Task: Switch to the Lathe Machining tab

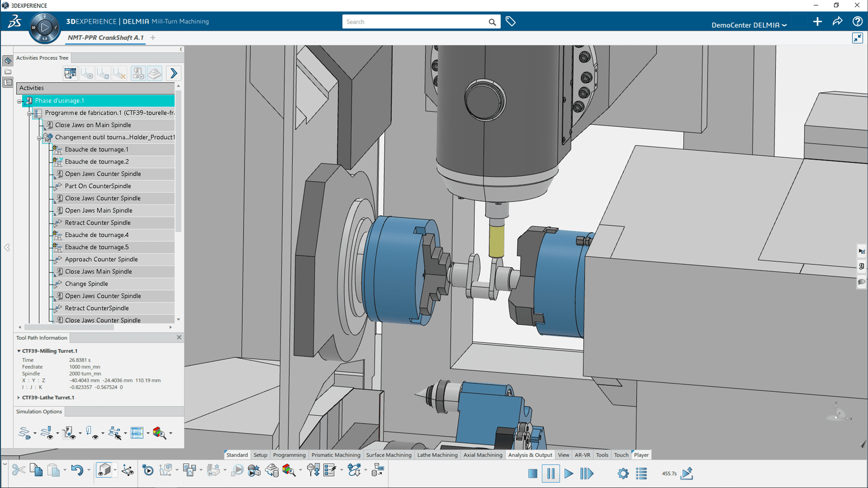Action: (x=437, y=455)
